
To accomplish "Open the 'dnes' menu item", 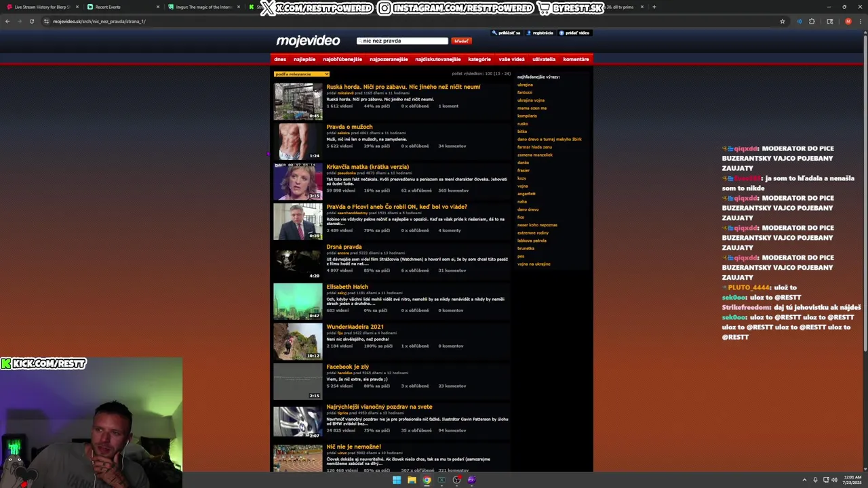I will 280,59.
